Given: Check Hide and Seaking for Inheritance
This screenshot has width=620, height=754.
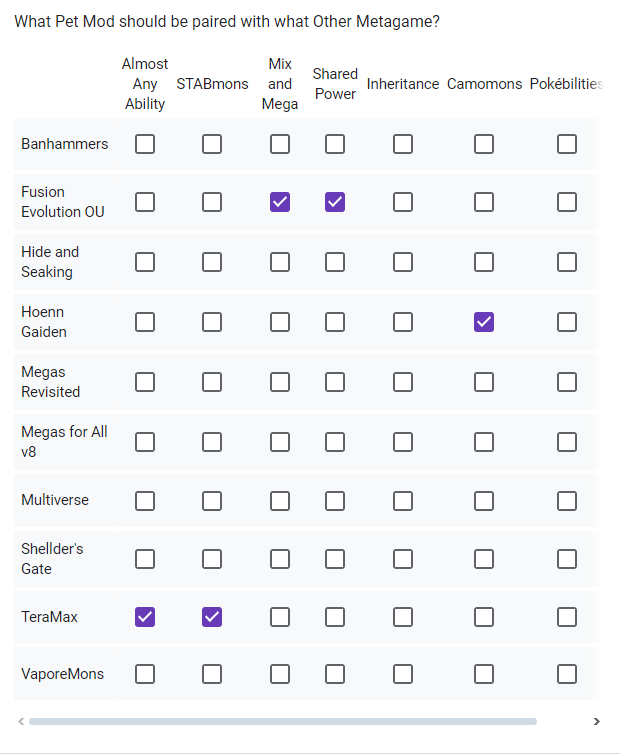Looking at the screenshot, I should pos(403,262).
